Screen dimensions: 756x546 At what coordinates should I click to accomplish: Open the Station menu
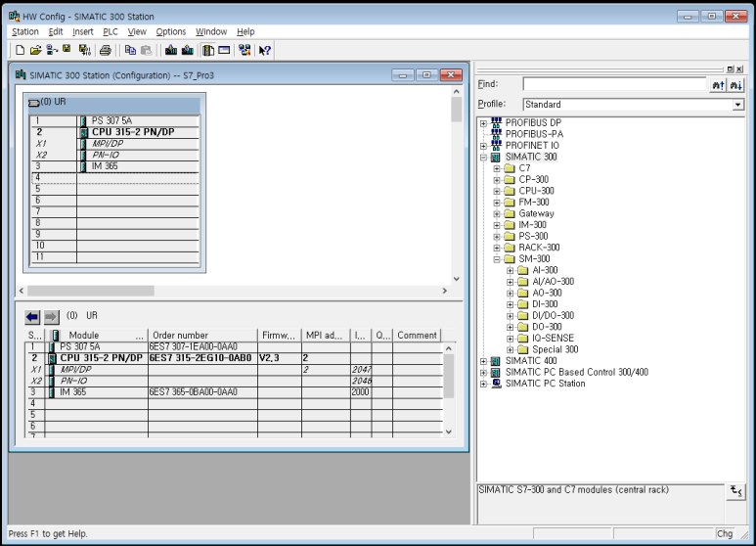coord(25,32)
